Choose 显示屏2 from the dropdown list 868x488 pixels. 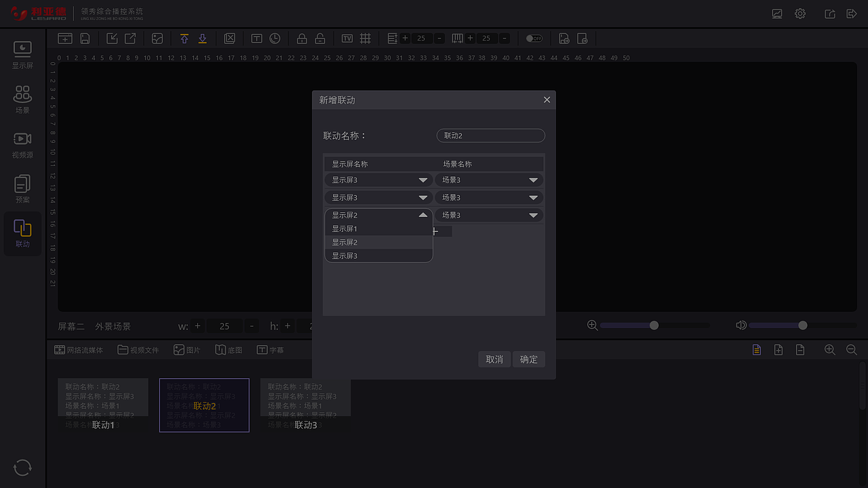[378, 242]
